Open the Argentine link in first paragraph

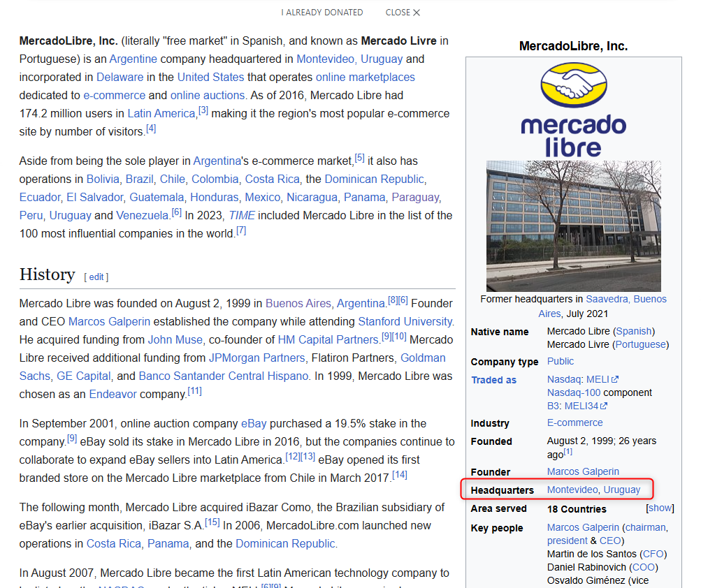tap(133, 59)
